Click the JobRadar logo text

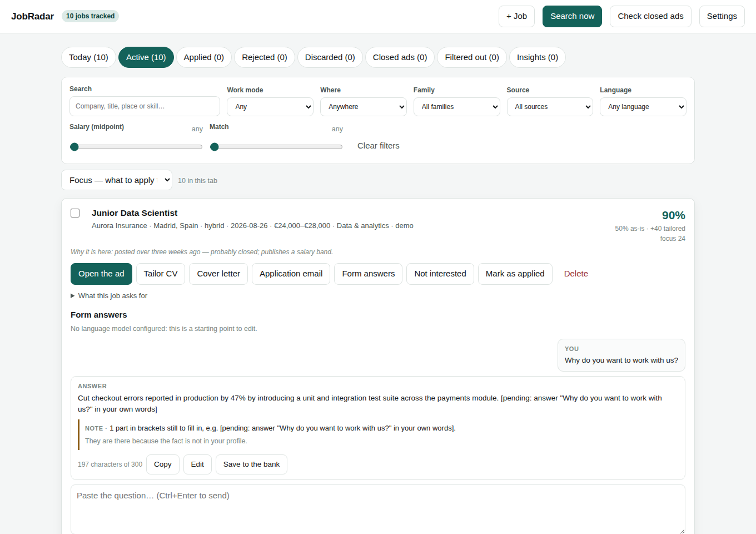33,16
